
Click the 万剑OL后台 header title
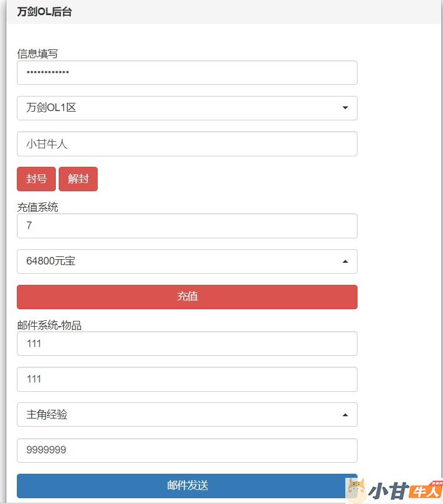(x=44, y=12)
